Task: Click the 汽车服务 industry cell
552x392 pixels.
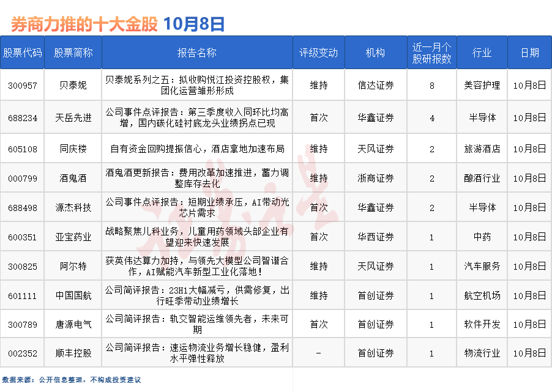Action: click(482, 267)
